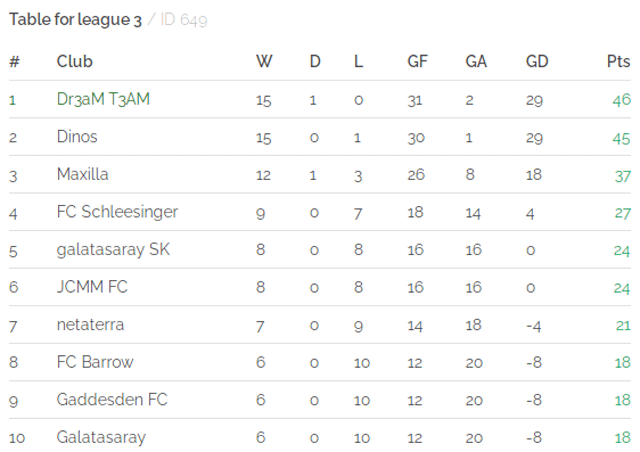Screen dimensions: 640x452
Task: Open the Dr3aM T3AM club link
Action: click(x=103, y=99)
